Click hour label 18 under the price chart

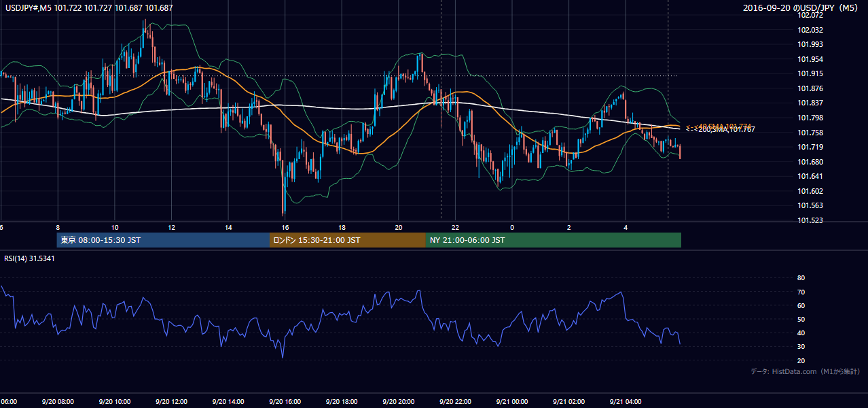(x=342, y=228)
